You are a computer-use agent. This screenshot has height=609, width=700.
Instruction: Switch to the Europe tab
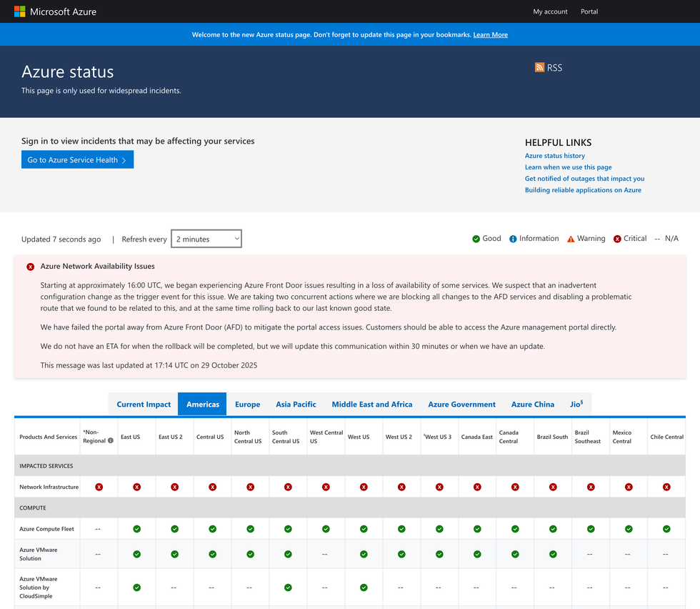click(247, 405)
